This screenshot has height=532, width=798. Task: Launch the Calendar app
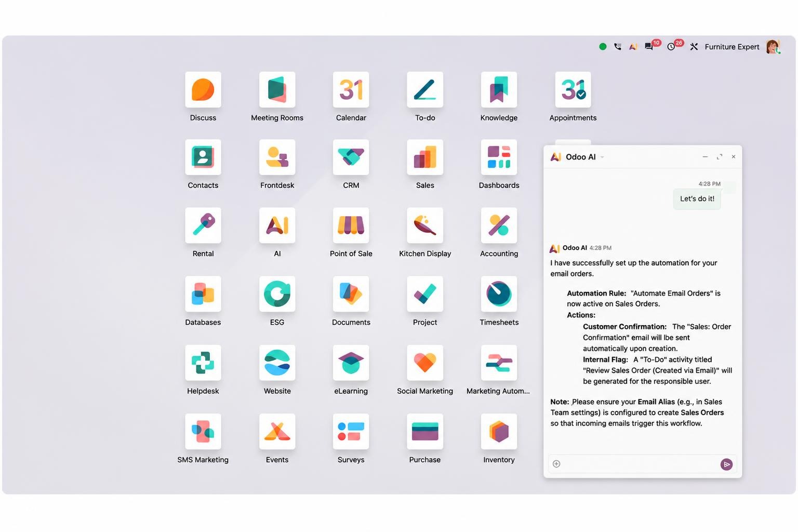(351, 90)
